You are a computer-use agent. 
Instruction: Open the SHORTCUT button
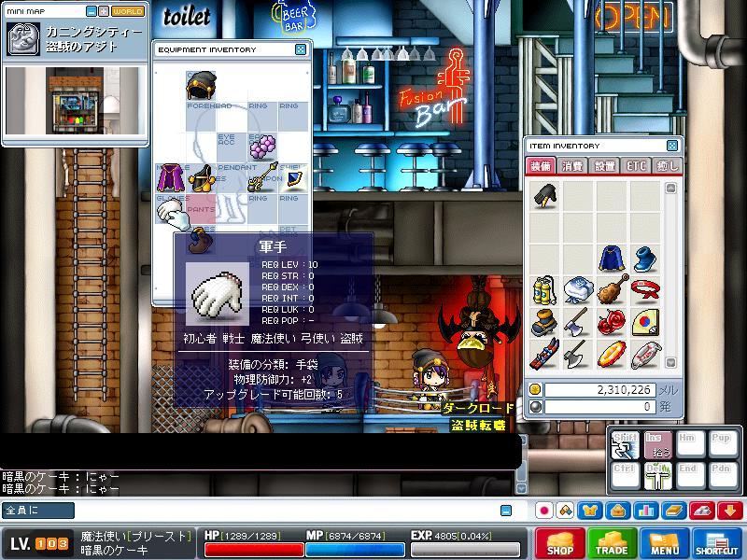pos(717,543)
